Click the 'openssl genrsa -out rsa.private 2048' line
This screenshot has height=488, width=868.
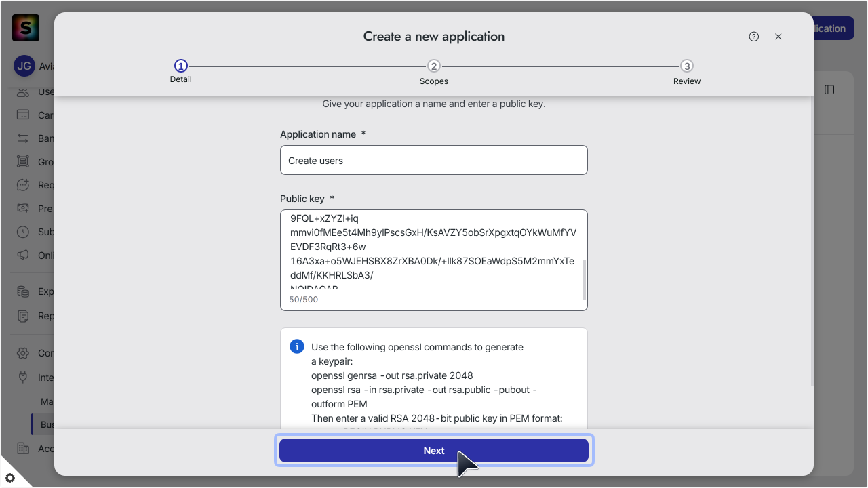point(392,375)
